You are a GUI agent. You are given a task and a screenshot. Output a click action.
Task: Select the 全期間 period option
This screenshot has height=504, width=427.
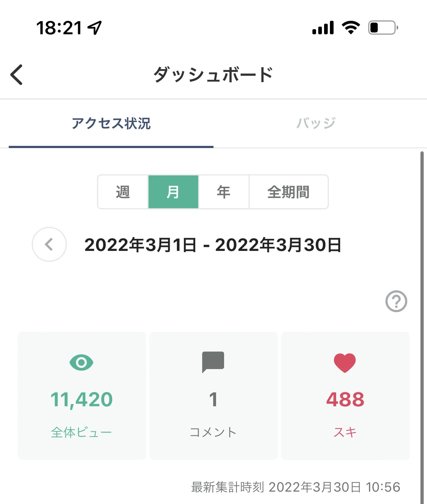288,192
